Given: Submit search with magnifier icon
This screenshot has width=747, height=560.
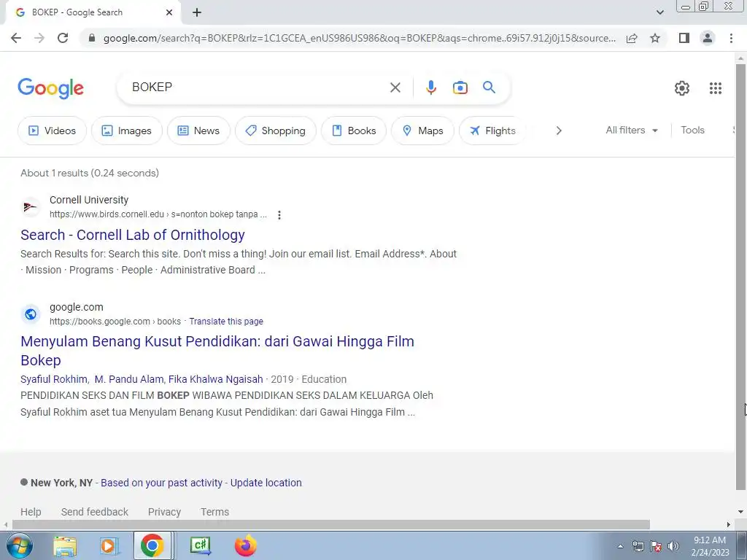Looking at the screenshot, I should [489, 87].
